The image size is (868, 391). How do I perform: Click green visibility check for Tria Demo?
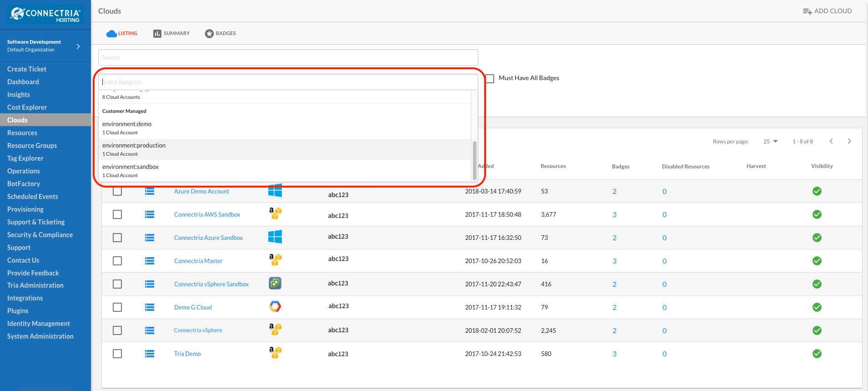coord(817,354)
